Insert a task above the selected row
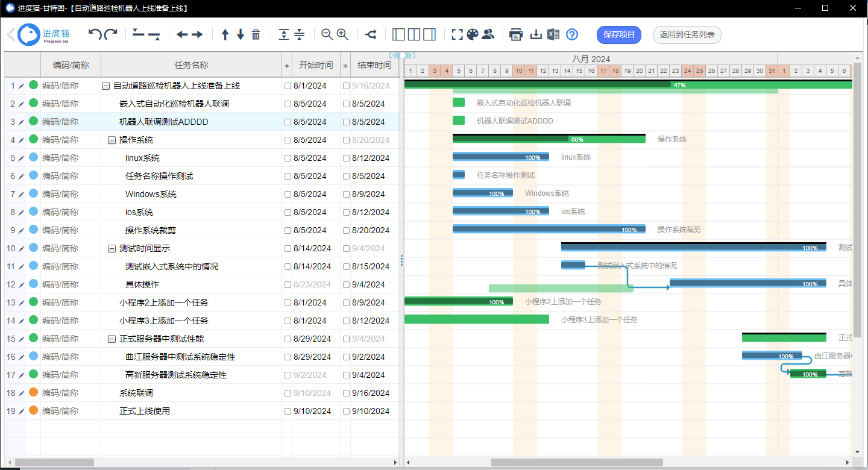This screenshot has height=470, width=868. [139, 34]
